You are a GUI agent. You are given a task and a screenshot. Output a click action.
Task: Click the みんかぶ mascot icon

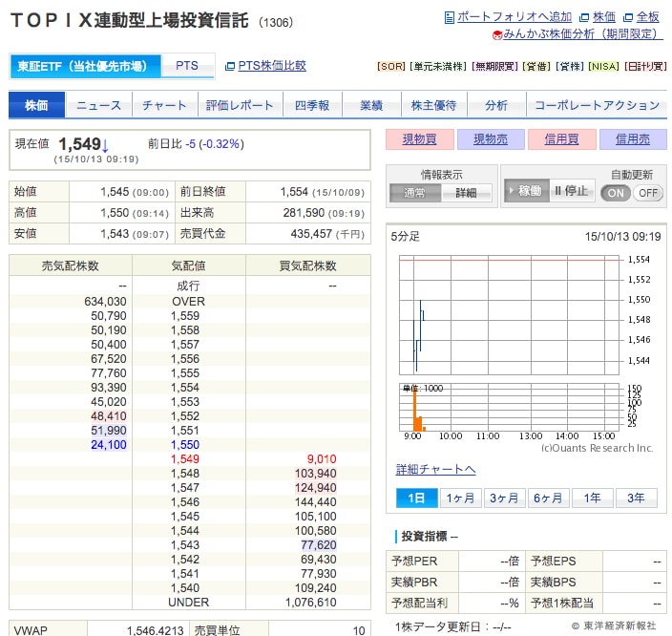[497, 34]
